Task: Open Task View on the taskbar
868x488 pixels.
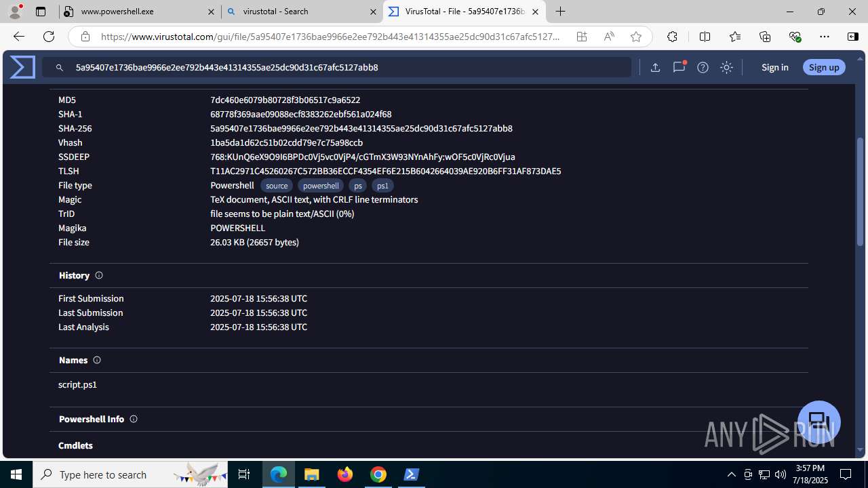Action: coord(244,474)
